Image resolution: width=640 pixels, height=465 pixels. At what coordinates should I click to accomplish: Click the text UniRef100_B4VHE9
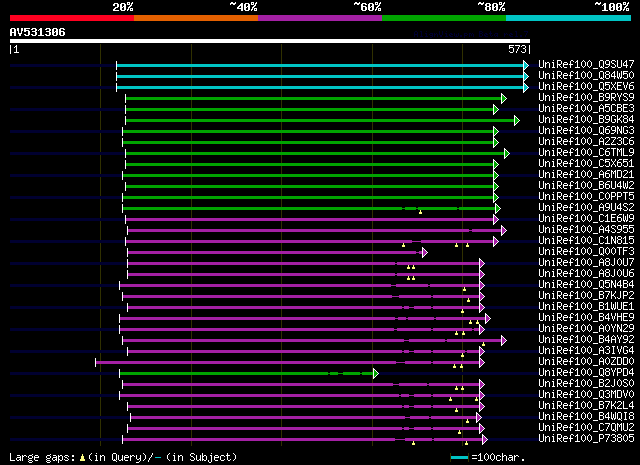tap(586, 318)
